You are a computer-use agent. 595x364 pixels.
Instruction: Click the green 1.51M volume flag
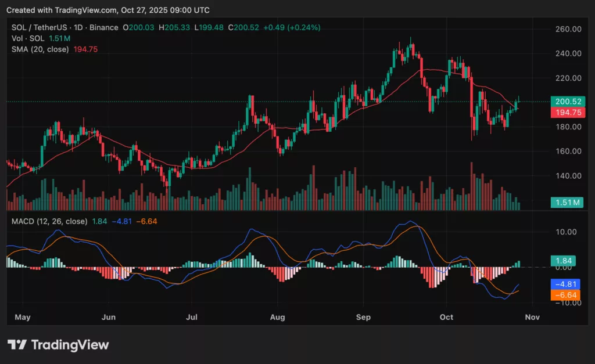[566, 203]
